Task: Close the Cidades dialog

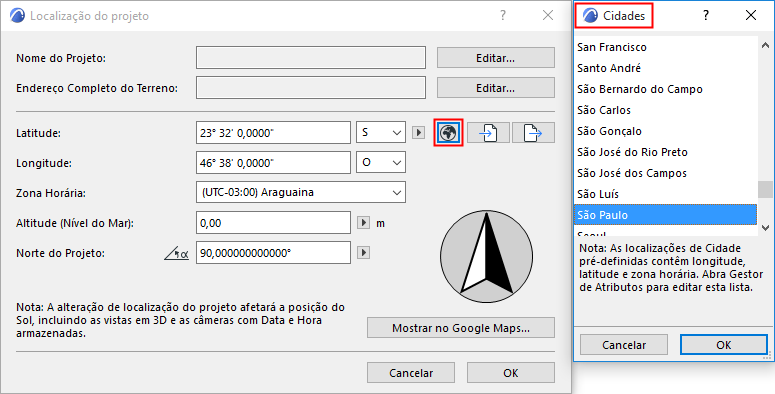Action: 751,16
